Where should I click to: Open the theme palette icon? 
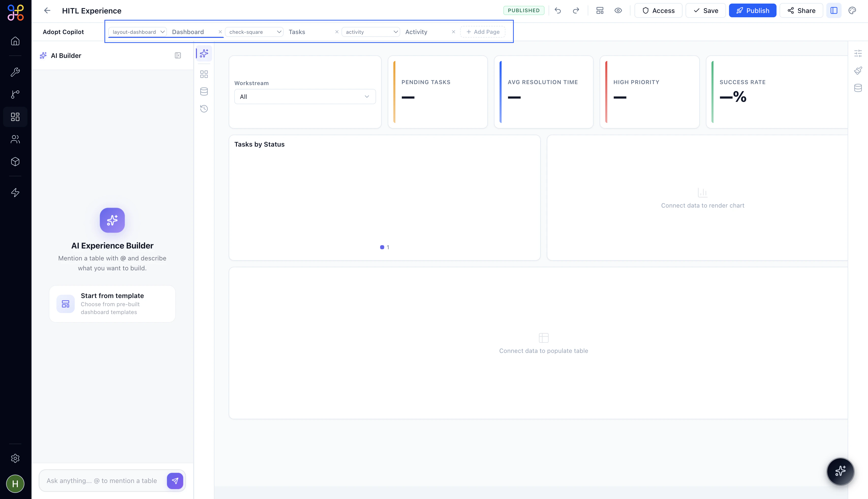click(852, 11)
